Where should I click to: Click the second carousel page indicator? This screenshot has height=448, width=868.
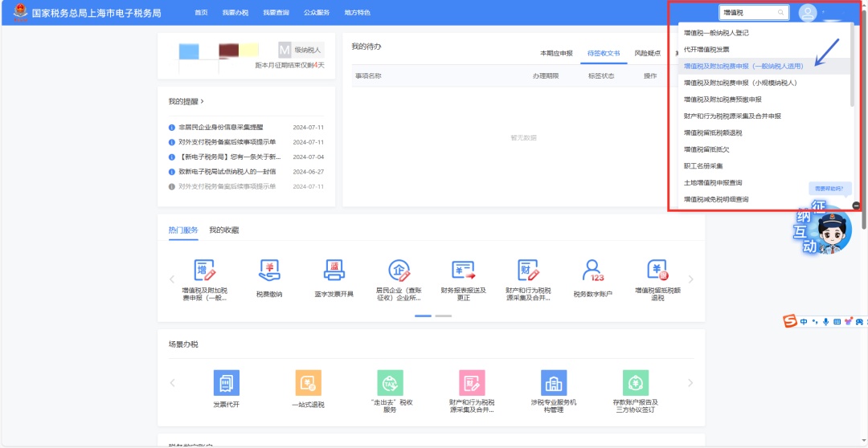[x=444, y=316]
